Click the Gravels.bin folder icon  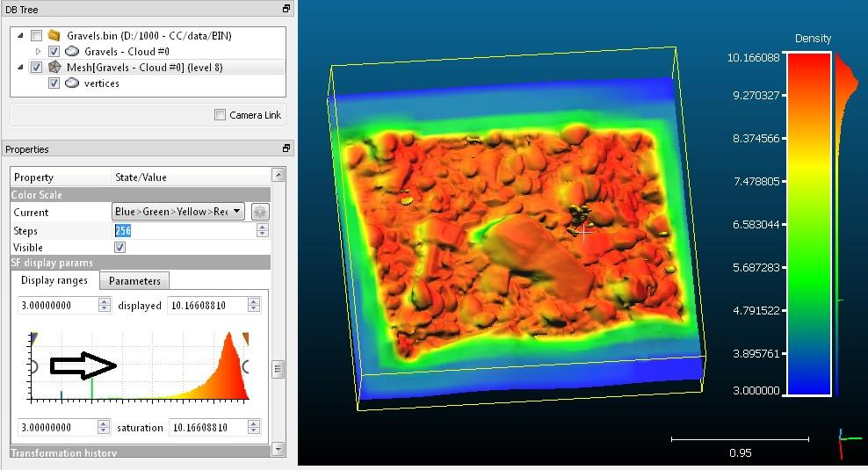pyautogui.click(x=54, y=36)
